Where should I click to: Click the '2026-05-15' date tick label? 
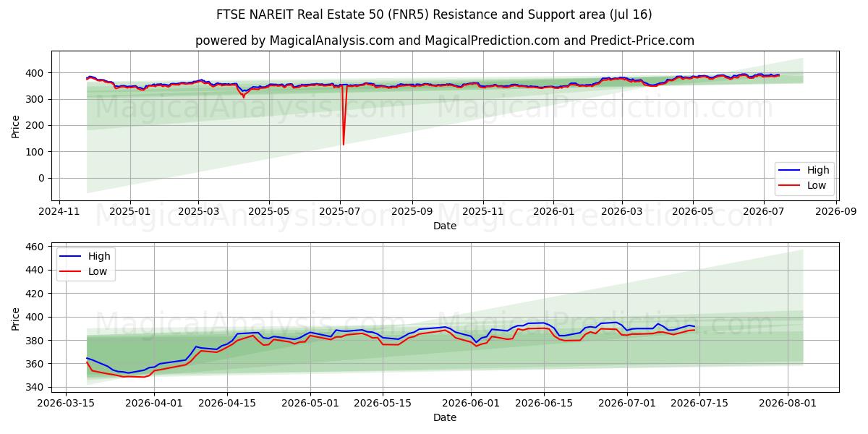pyautogui.click(x=383, y=404)
